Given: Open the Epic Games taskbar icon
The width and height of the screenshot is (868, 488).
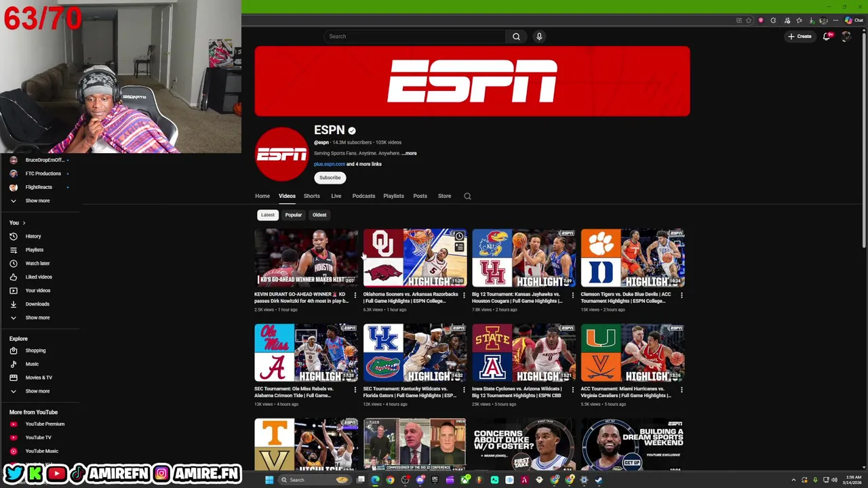Looking at the screenshot, I should click(x=435, y=480).
